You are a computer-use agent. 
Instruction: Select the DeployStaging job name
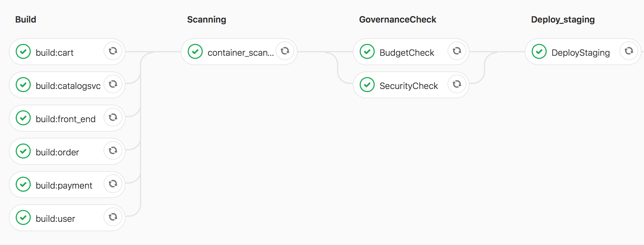click(x=580, y=53)
